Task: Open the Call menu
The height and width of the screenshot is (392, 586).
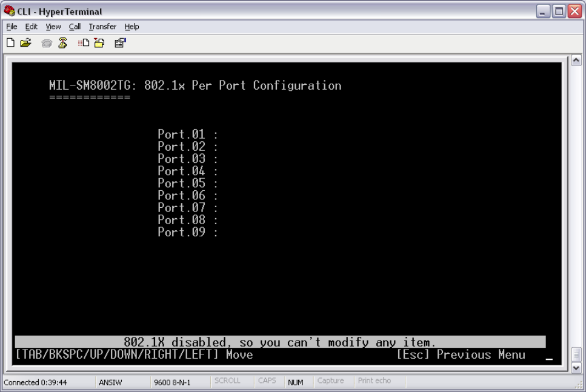Action: (60, 27)
